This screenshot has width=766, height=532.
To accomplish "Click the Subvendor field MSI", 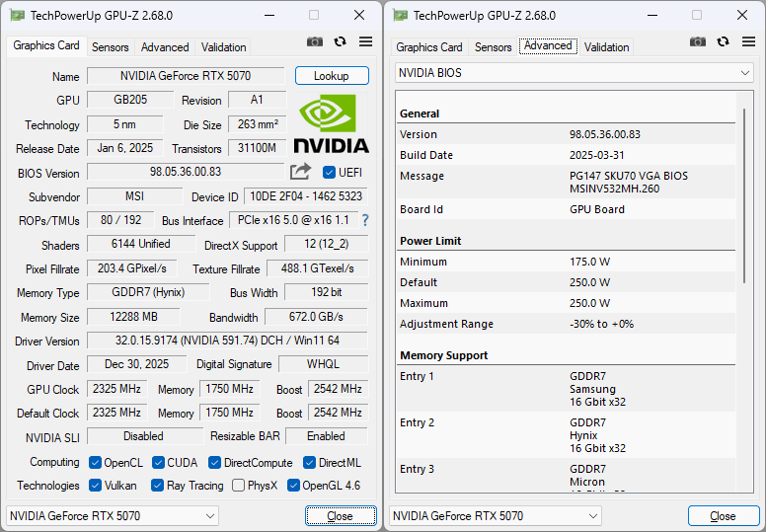I will tap(135, 196).
